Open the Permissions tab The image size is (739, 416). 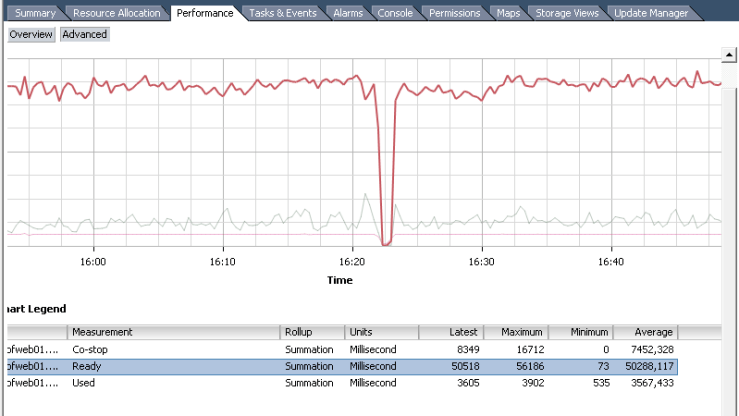(454, 13)
